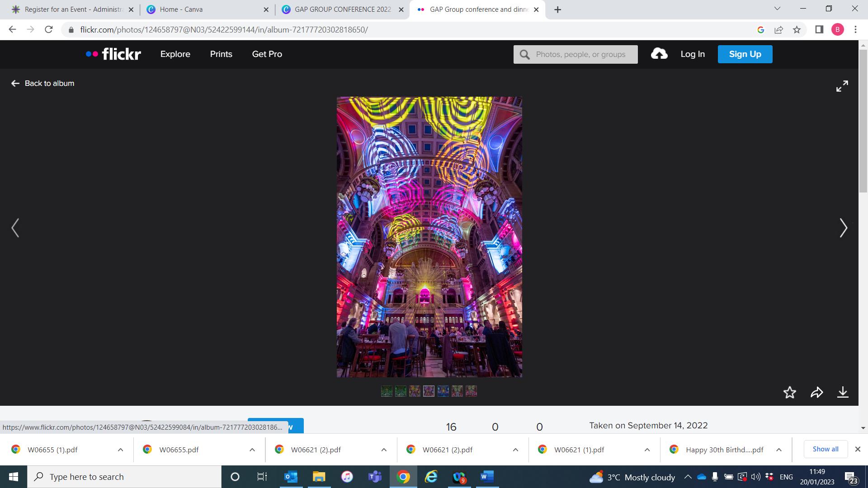Show hidden system tray icons
The image size is (868, 488).
[688, 477]
